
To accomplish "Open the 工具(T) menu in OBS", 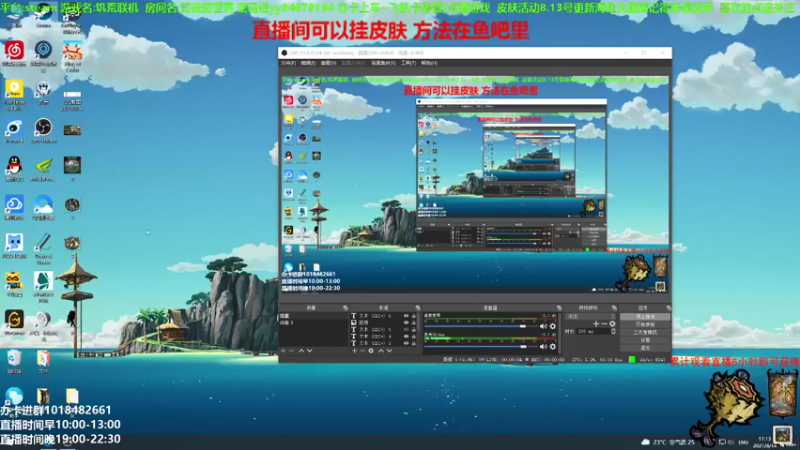I will click(x=408, y=63).
